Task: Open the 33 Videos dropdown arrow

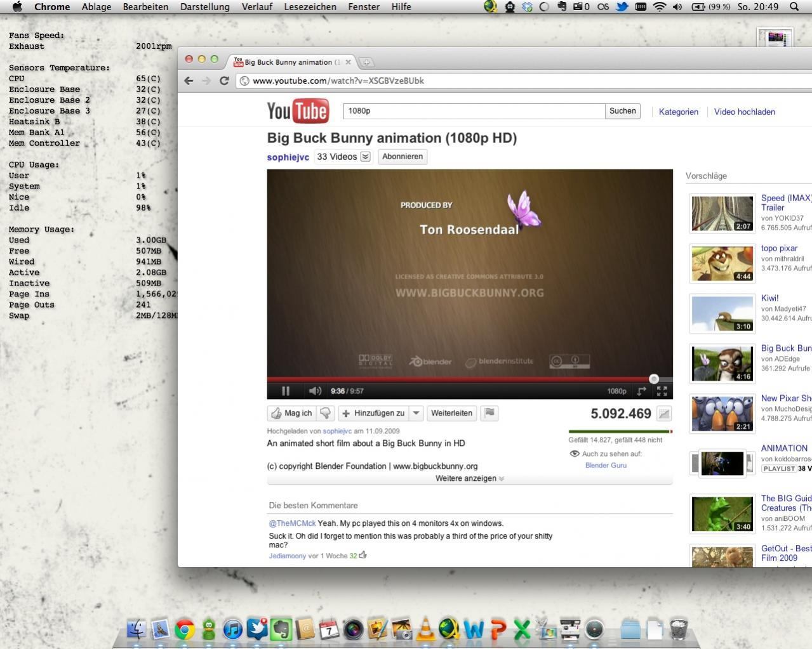Action: pos(366,157)
